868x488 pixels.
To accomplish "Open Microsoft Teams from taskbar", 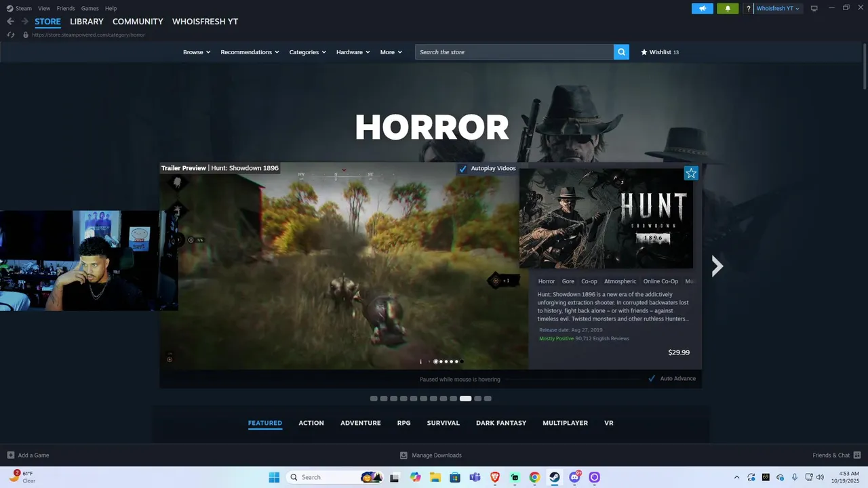I will 475,477.
